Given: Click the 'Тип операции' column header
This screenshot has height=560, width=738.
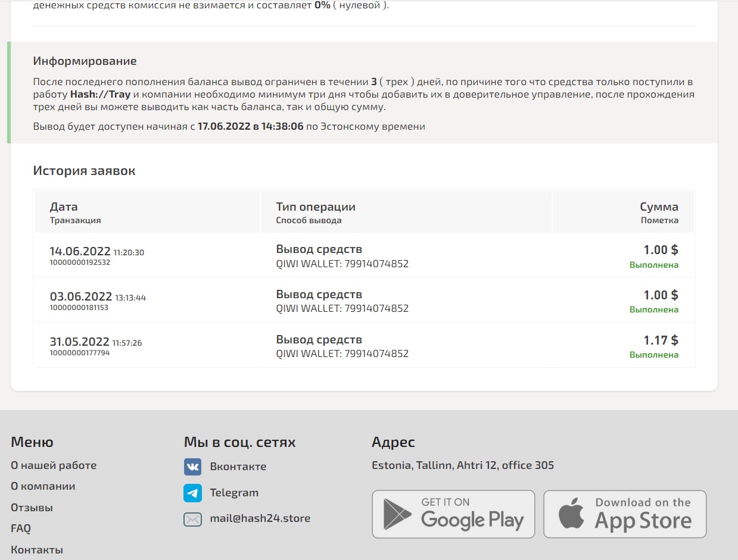Looking at the screenshot, I should pyautogui.click(x=316, y=207).
